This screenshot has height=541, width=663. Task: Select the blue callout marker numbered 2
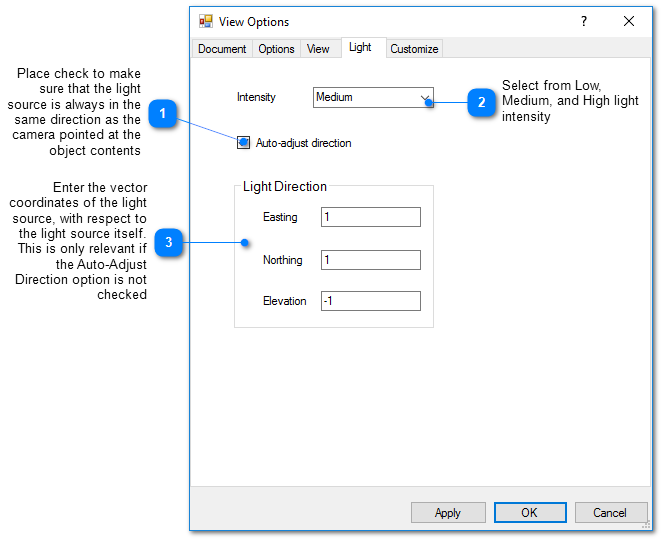(x=482, y=102)
